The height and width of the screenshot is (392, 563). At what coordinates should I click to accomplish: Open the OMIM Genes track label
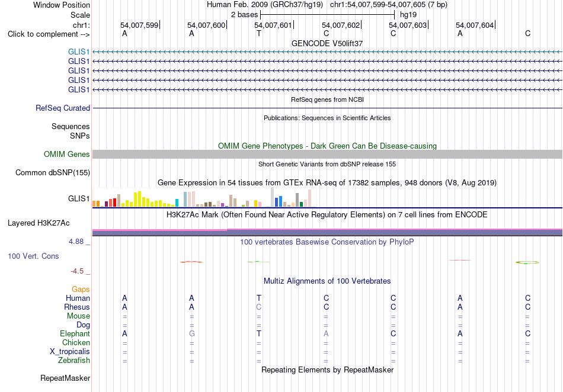[x=67, y=154]
